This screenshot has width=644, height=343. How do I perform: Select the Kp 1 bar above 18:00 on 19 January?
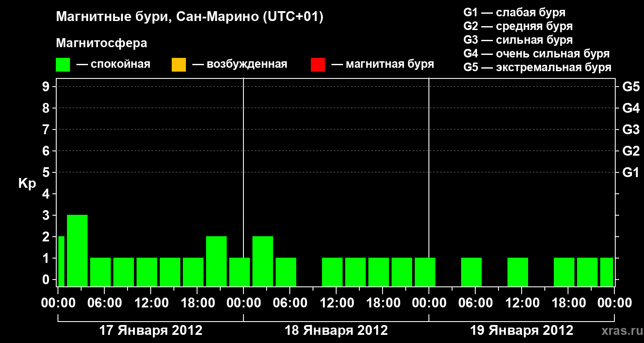(x=564, y=272)
